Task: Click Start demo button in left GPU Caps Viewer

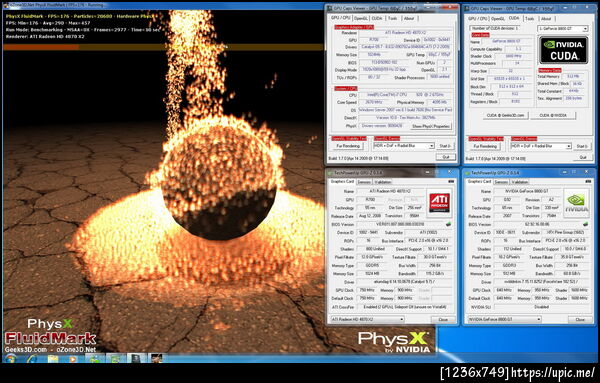Action: (x=445, y=146)
